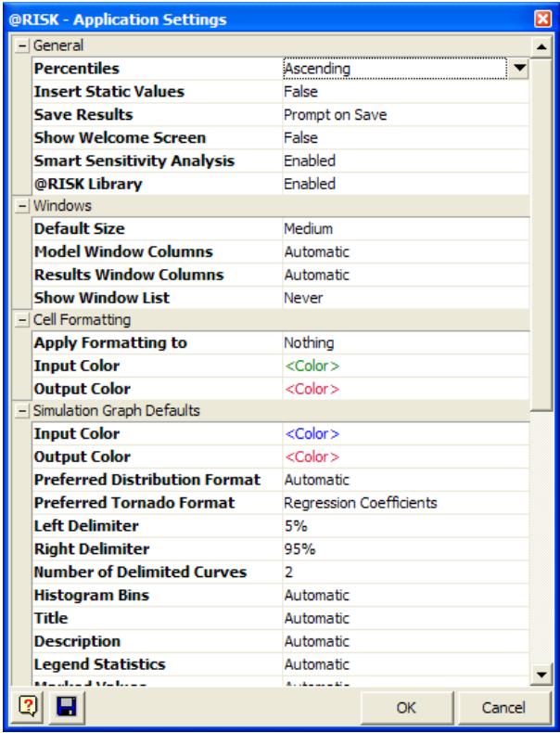Open the Percentiles dropdown arrow
The image size is (560, 733).
tap(519, 68)
